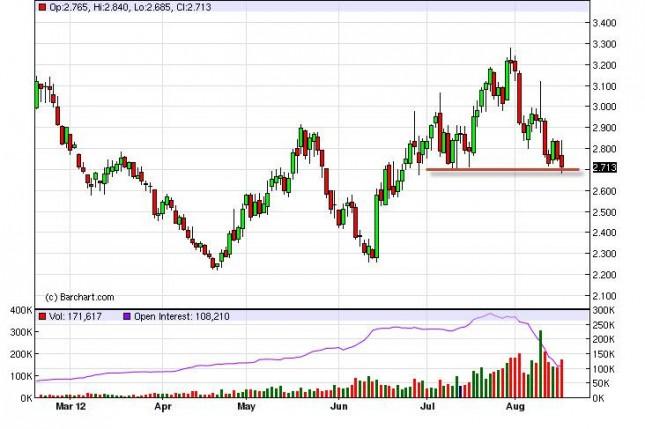The image size is (645, 429).
Task: Click the 'Aug' date axis label
Action: (x=515, y=406)
